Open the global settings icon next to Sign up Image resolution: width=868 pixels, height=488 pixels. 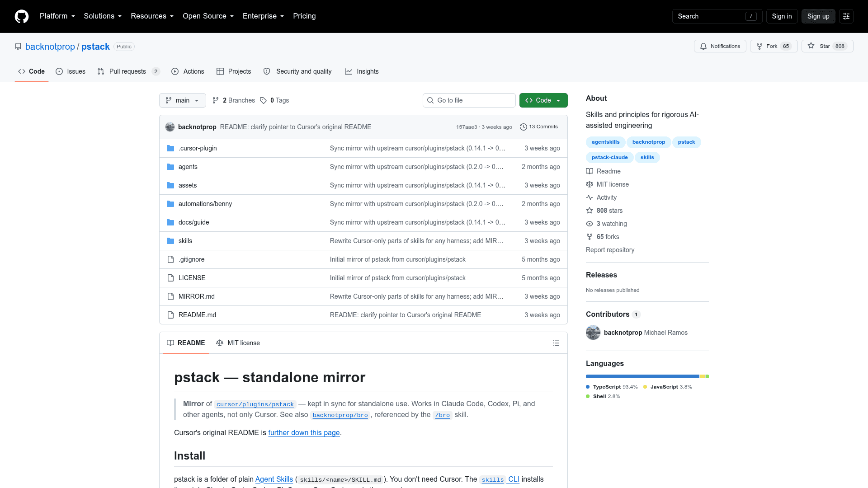click(846, 16)
